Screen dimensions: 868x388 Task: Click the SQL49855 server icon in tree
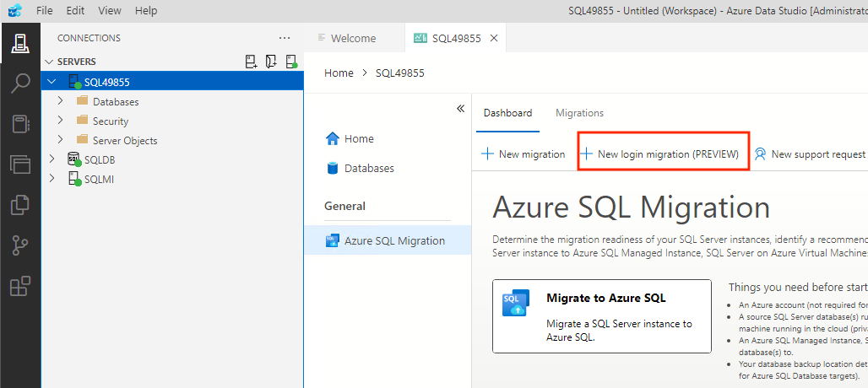click(x=75, y=82)
